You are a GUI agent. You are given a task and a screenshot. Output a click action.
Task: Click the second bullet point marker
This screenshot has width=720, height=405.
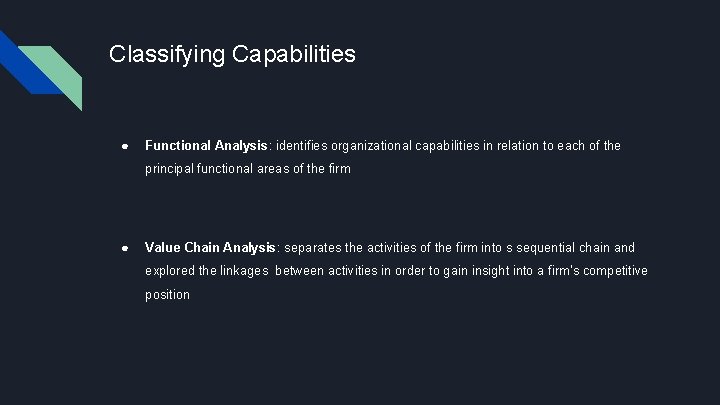[x=125, y=248]
